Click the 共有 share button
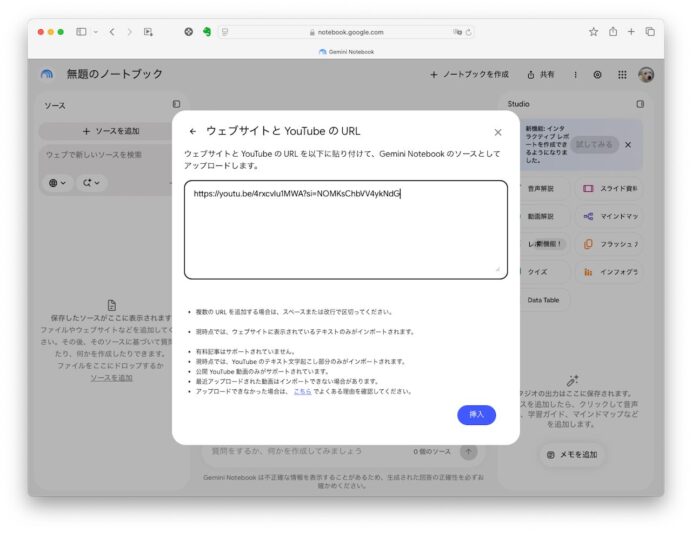This screenshot has height=533, width=692. (541, 75)
